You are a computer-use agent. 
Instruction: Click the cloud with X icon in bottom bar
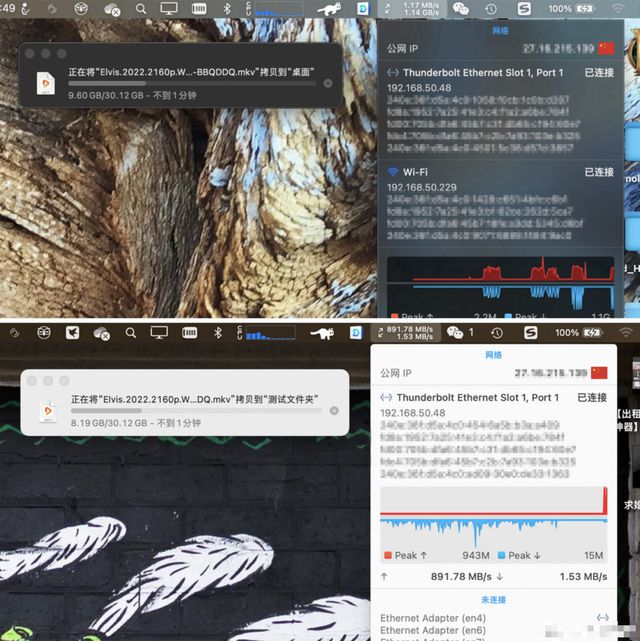coord(101,334)
